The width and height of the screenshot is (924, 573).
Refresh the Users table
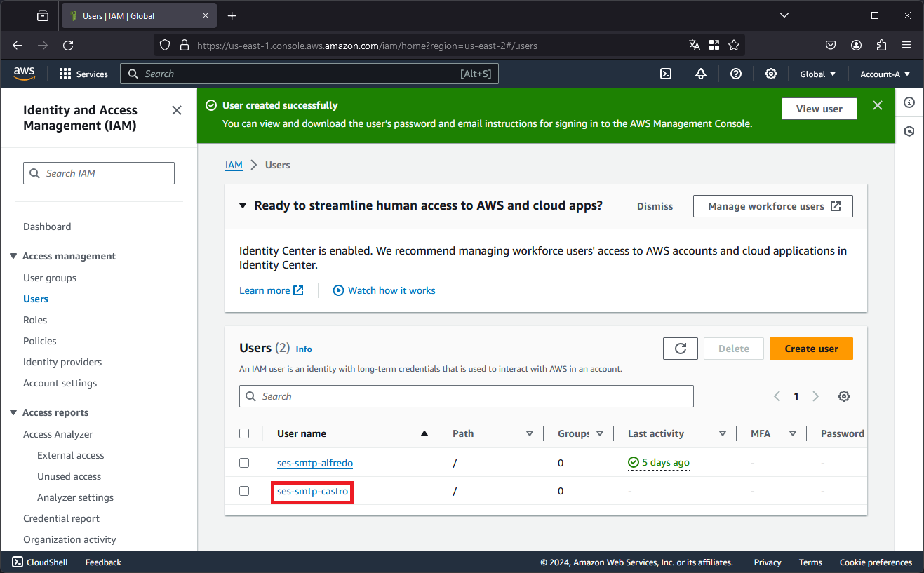coord(681,349)
